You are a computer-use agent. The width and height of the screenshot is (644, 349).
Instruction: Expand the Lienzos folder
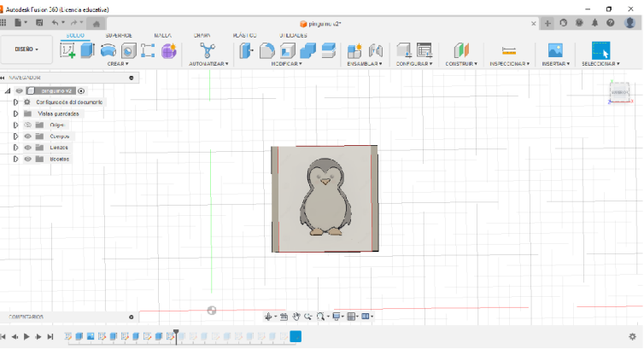pos(15,148)
